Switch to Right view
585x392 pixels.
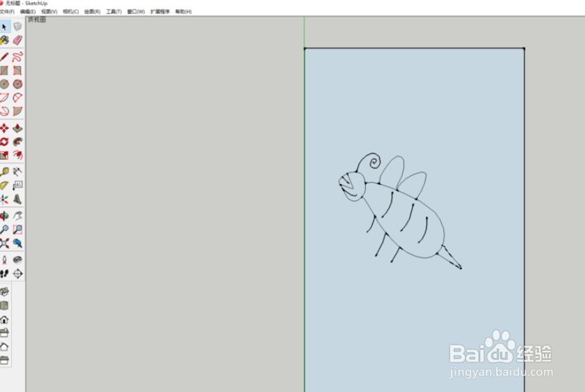4,333
